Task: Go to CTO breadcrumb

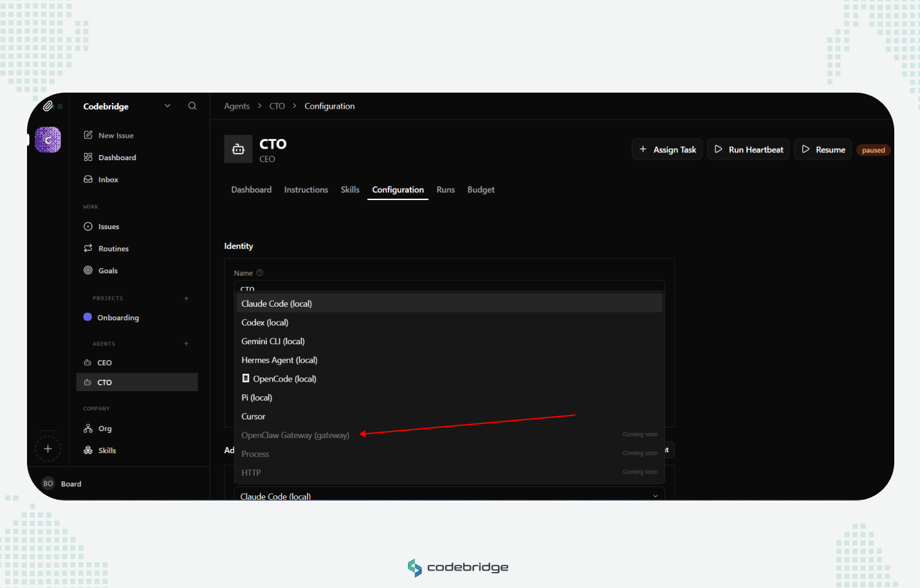Action: pos(277,106)
